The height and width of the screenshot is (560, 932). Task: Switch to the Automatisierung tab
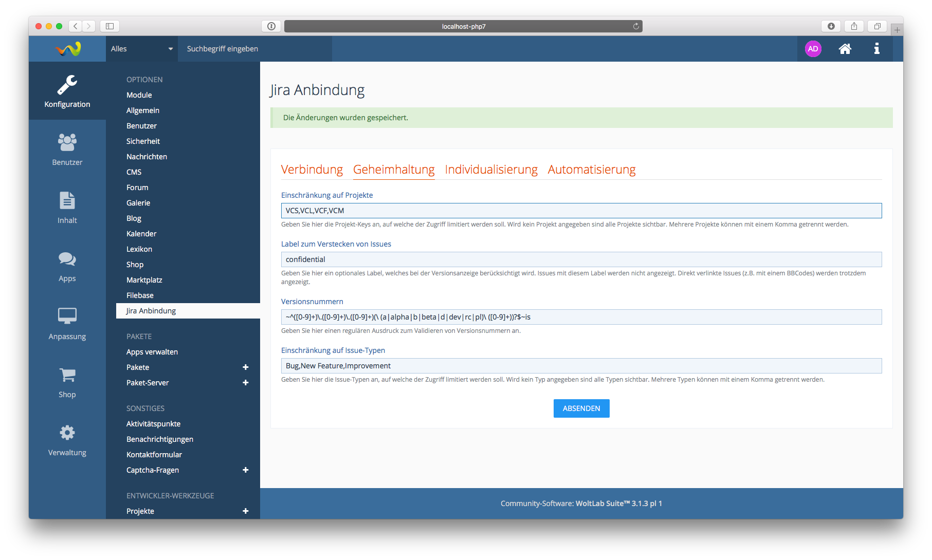(592, 170)
